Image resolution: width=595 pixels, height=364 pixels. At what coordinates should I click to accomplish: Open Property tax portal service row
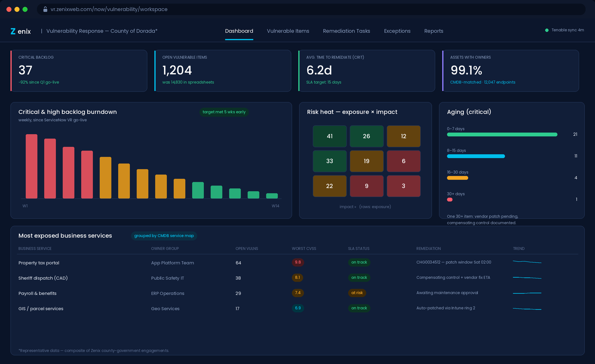[x=298, y=262]
